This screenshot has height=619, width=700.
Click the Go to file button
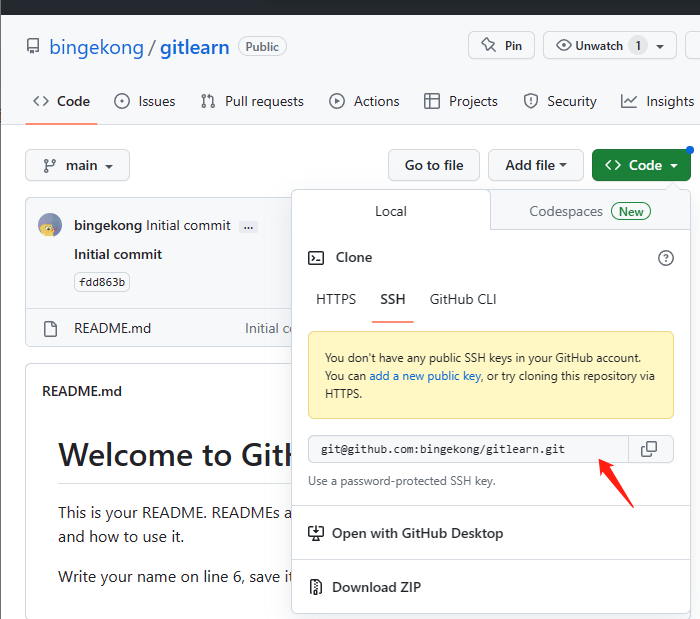click(434, 165)
